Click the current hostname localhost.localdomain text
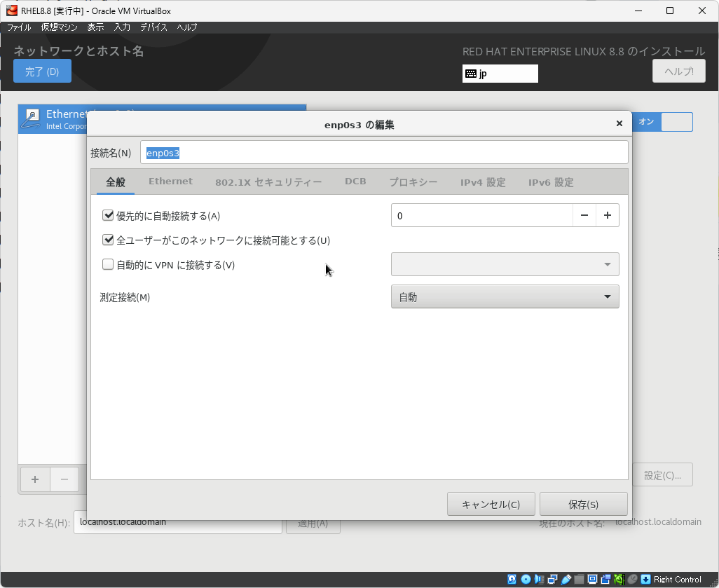Image resolution: width=719 pixels, height=588 pixels. coord(658,522)
